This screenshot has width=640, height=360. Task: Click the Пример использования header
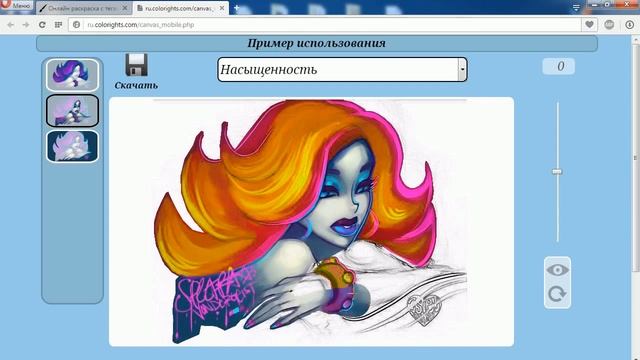[x=317, y=43]
